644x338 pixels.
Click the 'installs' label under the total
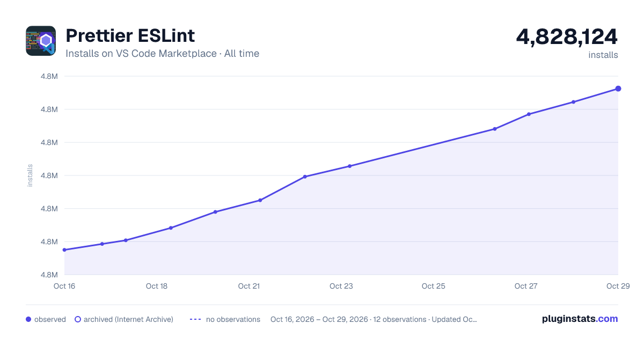[603, 55]
